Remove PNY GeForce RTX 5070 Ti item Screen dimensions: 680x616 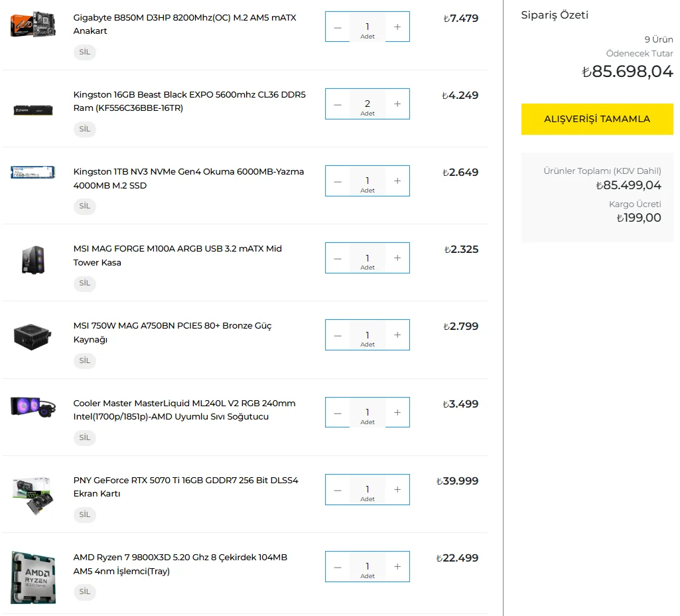click(85, 514)
